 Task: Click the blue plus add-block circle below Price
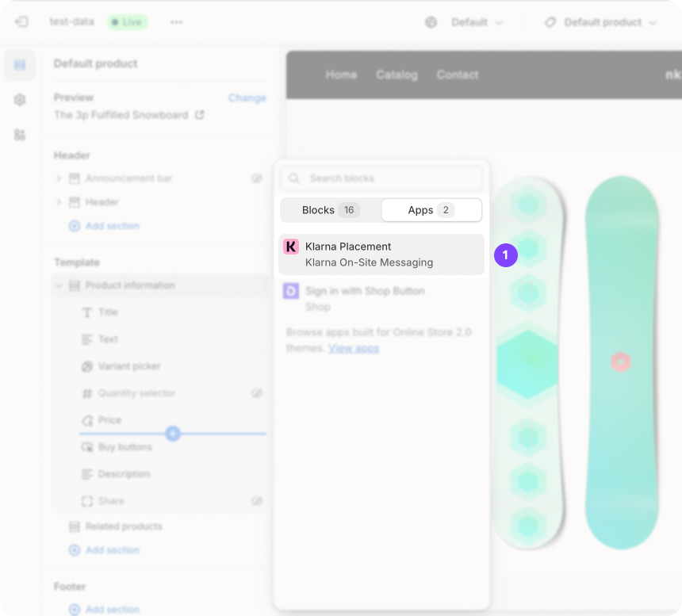[x=173, y=434]
